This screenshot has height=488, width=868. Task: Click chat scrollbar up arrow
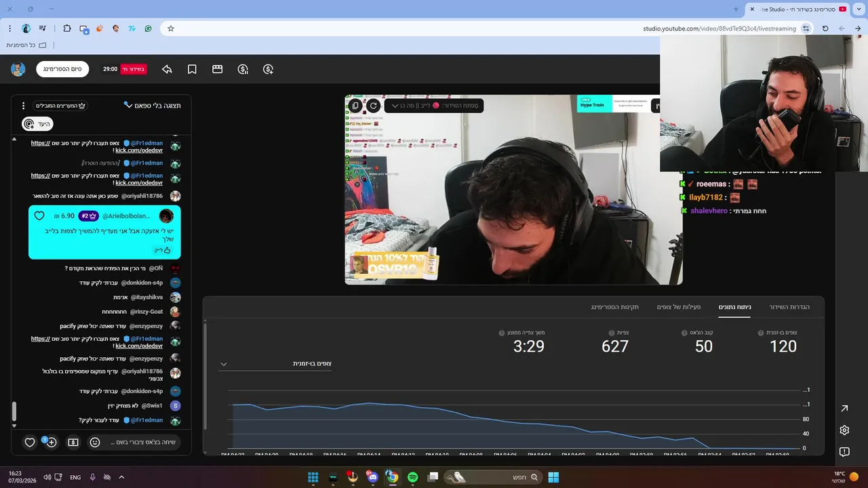tap(14, 139)
